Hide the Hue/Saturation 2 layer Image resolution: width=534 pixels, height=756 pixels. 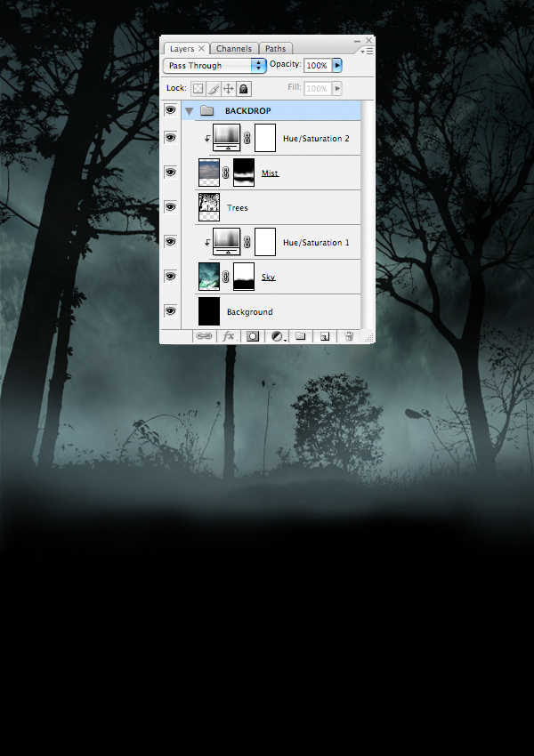170,137
